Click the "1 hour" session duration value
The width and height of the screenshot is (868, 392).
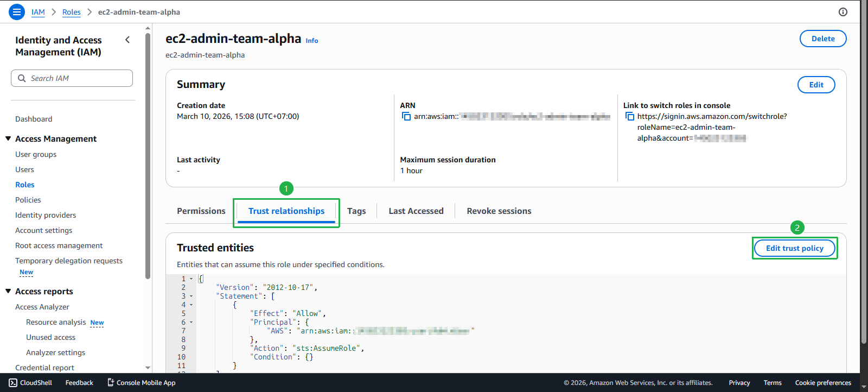pyautogui.click(x=411, y=170)
